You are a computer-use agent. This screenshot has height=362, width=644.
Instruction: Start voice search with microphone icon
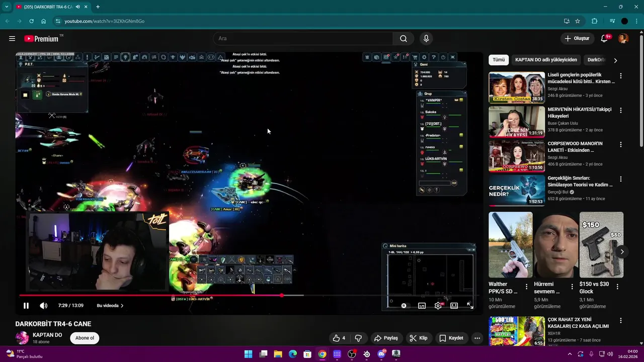click(x=426, y=39)
